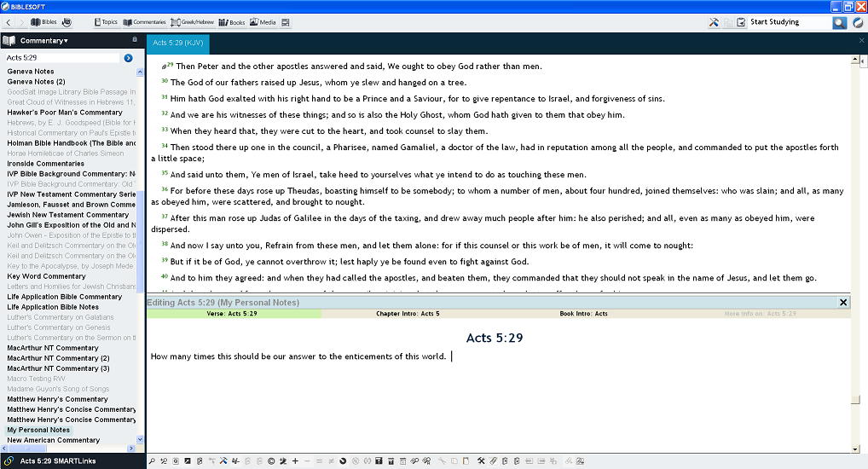Select Life Application Bible Notes

click(x=53, y=307)
